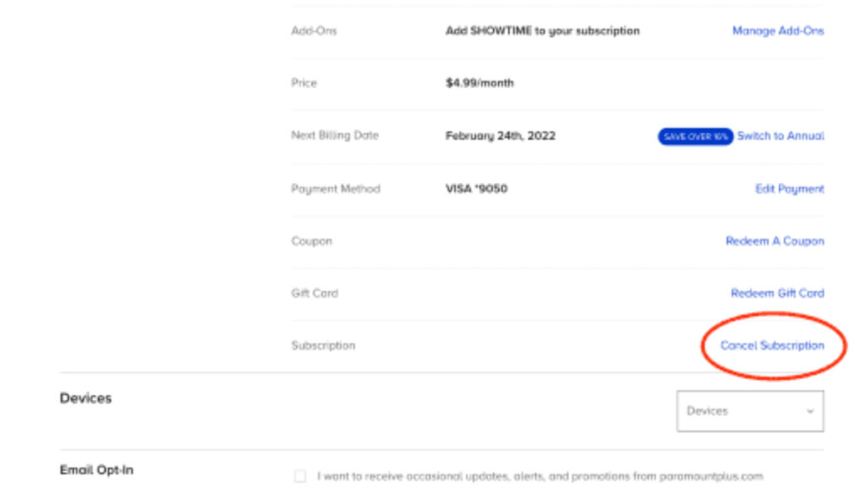
Task: Expand the Devices dropdown
Action: pos(749,410)
